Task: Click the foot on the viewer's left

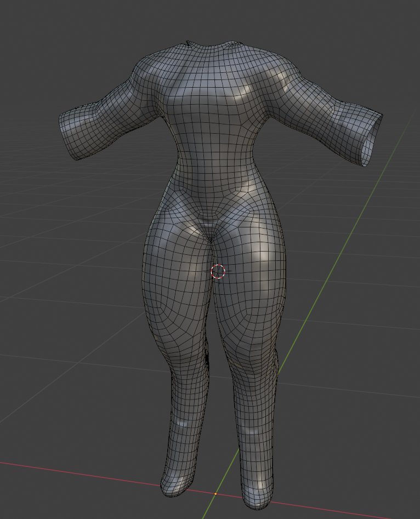Action: pyautogui.click(x=177, y=482)
